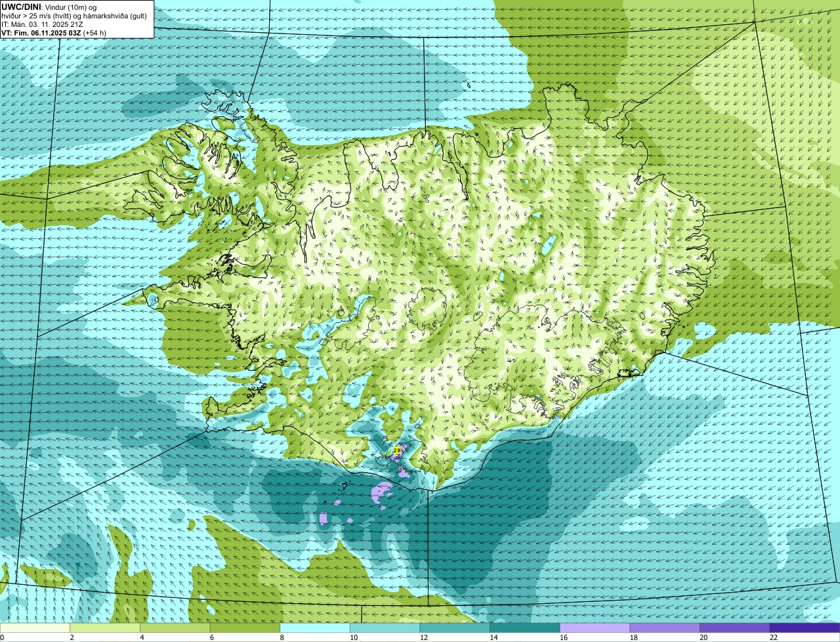Click the 'IT: Mán. 03. 11. 2025 21Z' line
840x642 pixels.
coord(42,24)
